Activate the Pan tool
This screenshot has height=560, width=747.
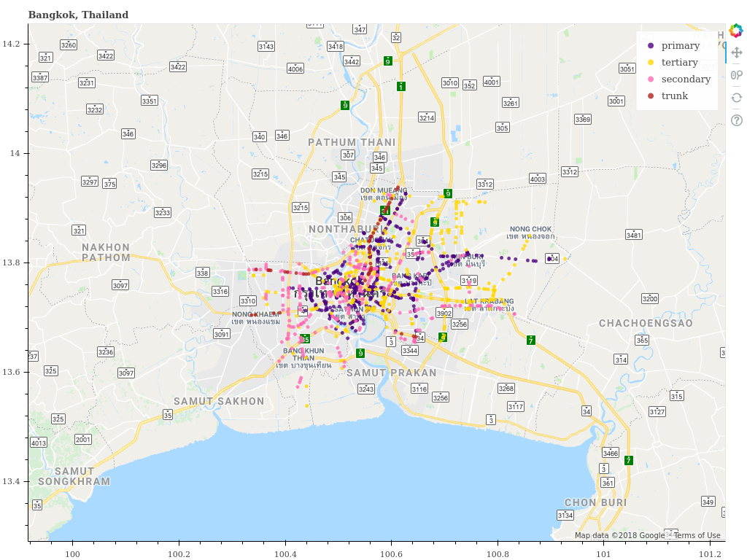[x=736, y=53]
